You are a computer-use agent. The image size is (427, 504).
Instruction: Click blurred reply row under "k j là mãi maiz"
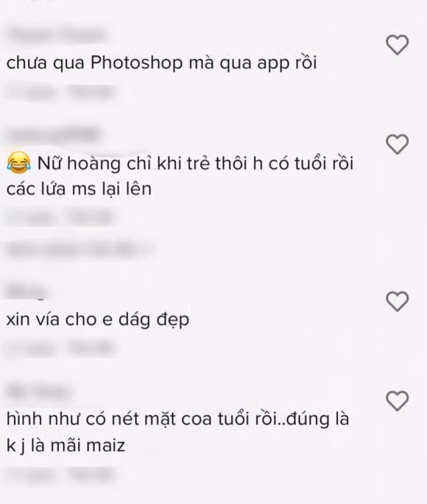[60, 474]
